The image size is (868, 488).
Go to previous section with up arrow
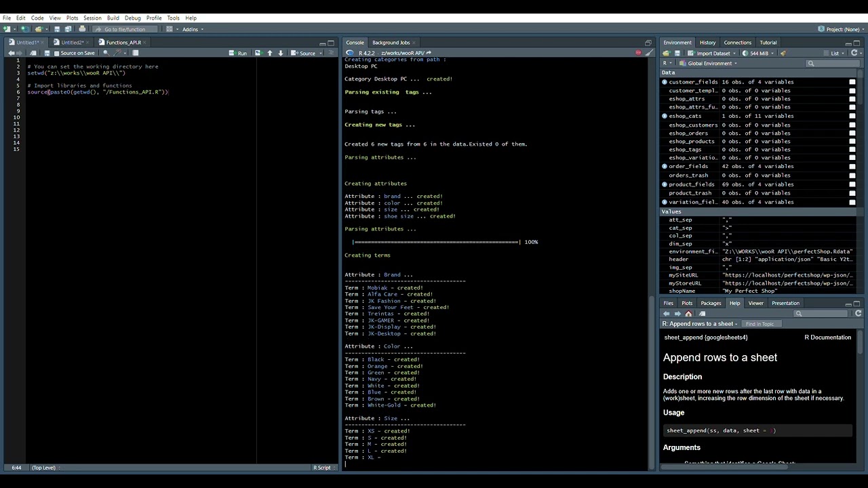tap(270, 53)
